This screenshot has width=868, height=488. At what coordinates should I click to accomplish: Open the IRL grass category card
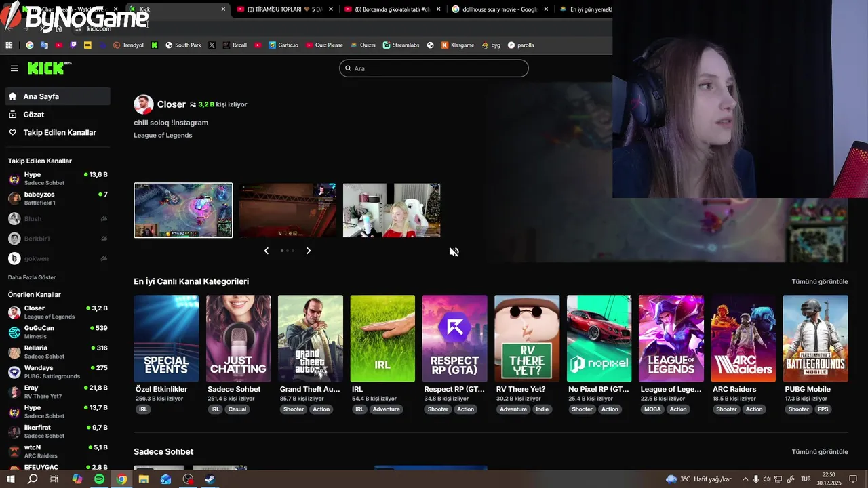click(382, 338)
